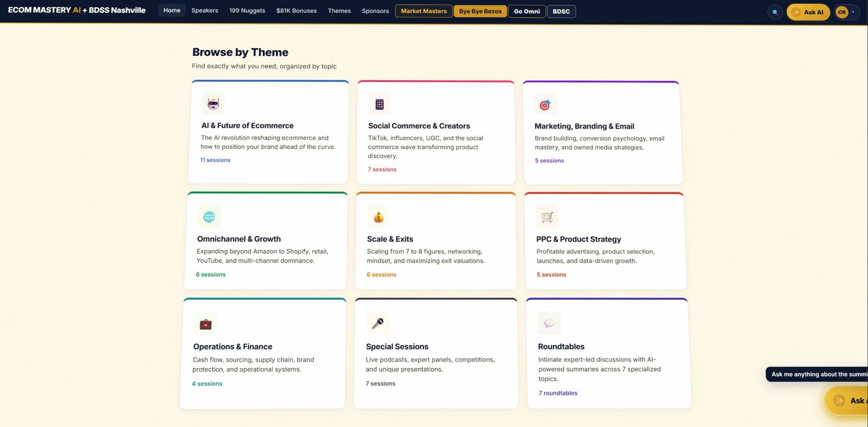Open the Themes nav item
Viewport: 868px width, 427px height.
pyautogui.click(x=339, y=11)
